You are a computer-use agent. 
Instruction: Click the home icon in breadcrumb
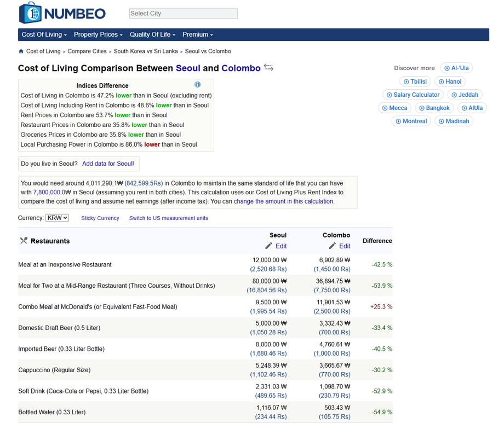point(21,51)
